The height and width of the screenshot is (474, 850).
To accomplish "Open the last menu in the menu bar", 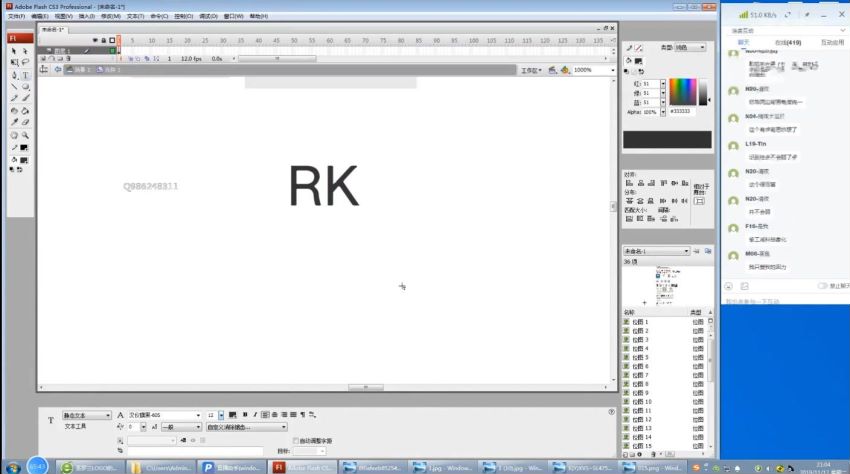I will click(259, 16).
